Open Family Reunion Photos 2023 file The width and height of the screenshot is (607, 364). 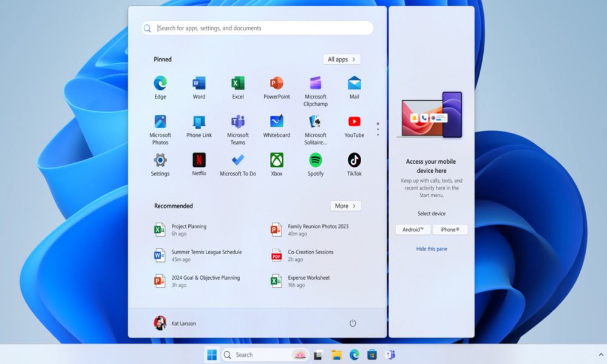310,230
